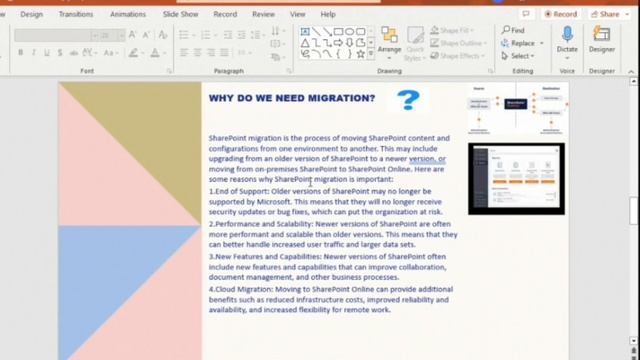The height and width of the screenshot is (360, 640).
Task: Align paragraph text right
Action: 211,53
